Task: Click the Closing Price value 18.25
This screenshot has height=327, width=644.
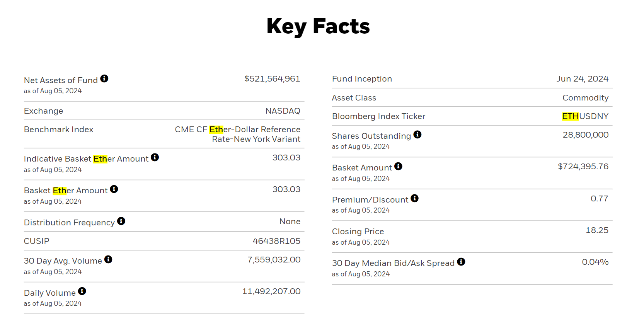Action: [x=597, y=230]
